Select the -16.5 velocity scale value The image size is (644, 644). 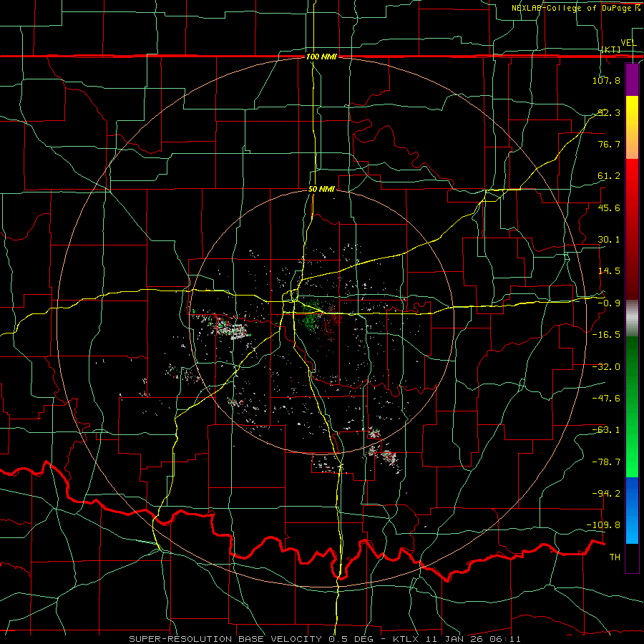coord(606,335)
